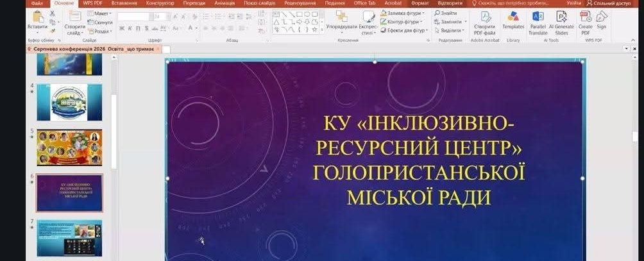The width and height of the screenshot is (644, 261).
Task: Switch to the Переходи ribbon tab
Action: 194,3
